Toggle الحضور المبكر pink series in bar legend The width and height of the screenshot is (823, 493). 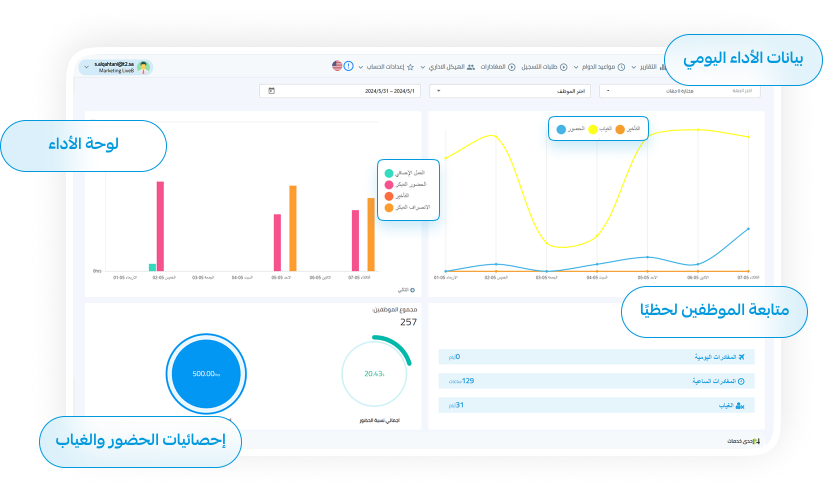click(389, 185)
